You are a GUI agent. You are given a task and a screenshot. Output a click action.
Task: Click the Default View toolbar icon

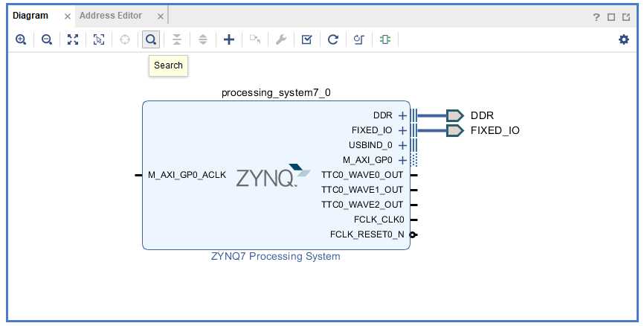(358, 39)
